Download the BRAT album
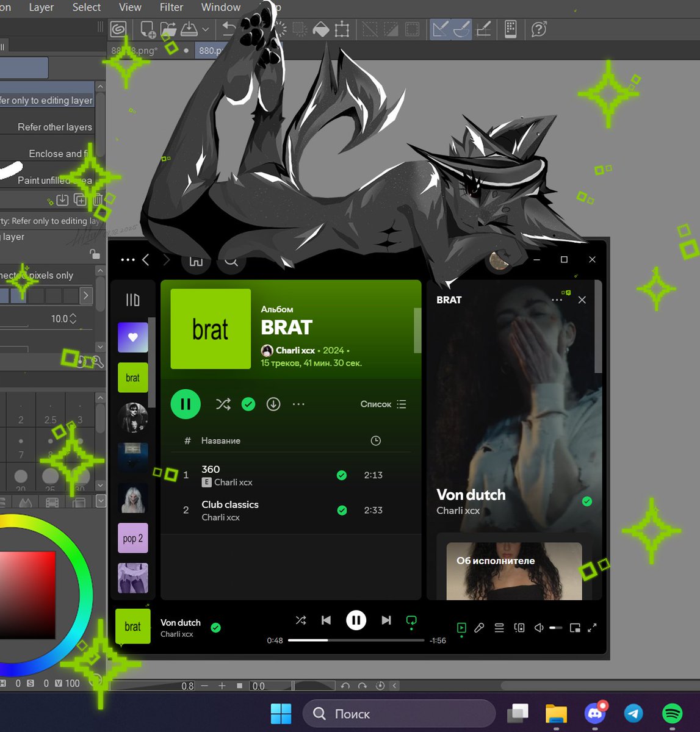Viewport: 700px width, 732px height. click(x=273, y=404)
